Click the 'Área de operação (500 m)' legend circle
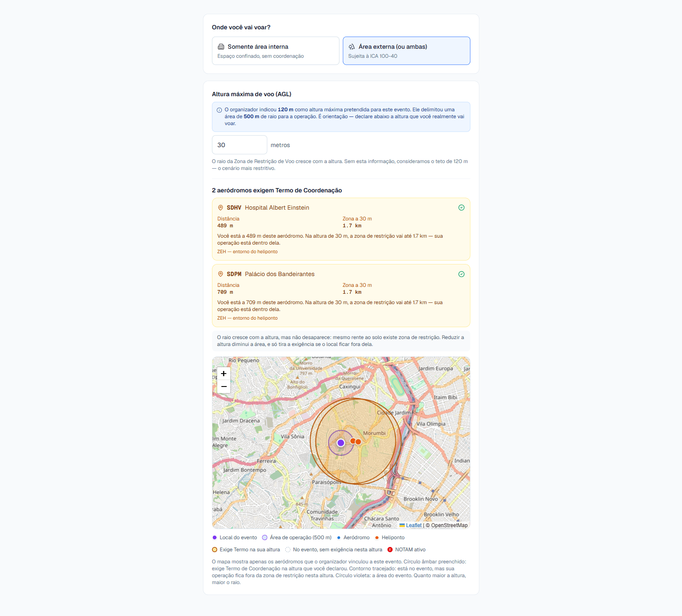The width and height of the screenshot is (682, 616). point(265,537)
